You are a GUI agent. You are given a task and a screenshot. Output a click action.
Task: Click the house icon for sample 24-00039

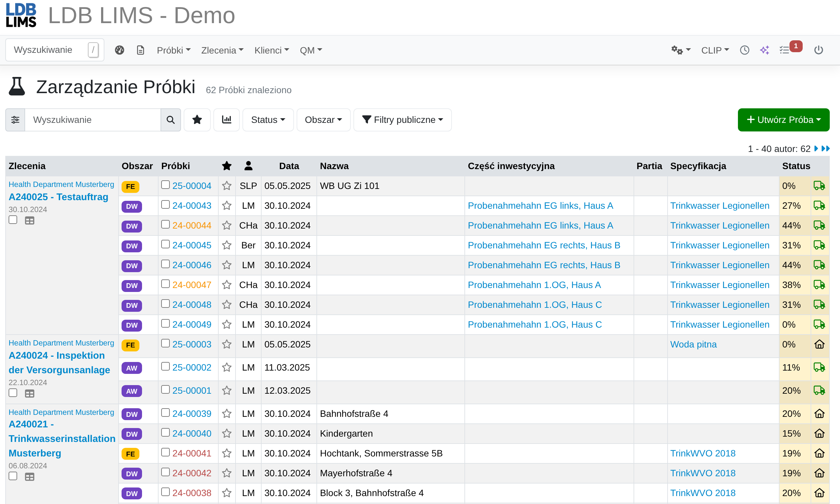click(819, 414)
